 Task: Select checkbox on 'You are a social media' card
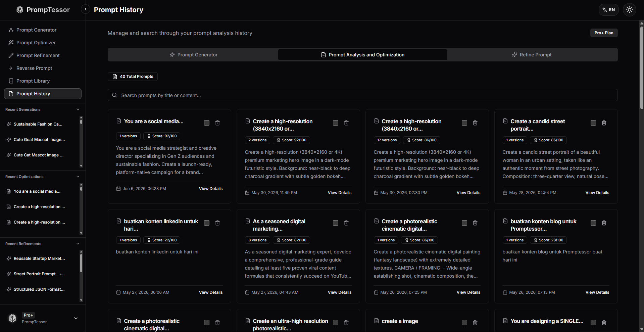tap(207, 123)
